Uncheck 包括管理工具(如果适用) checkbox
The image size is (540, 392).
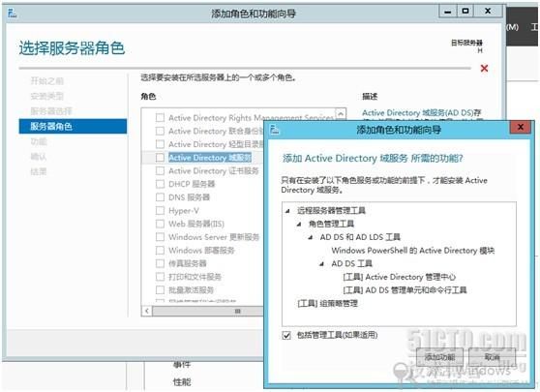pos(286,335)
